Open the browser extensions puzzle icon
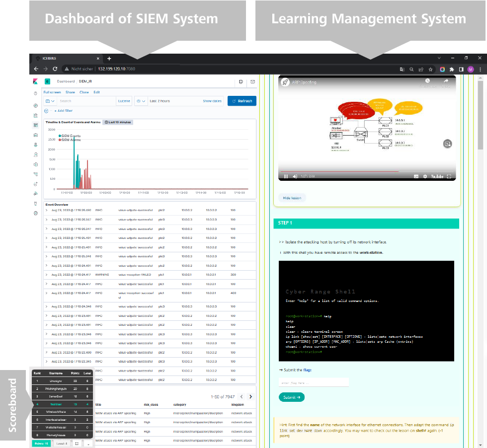The image size is (487, 448). click(x=452, y=69)
